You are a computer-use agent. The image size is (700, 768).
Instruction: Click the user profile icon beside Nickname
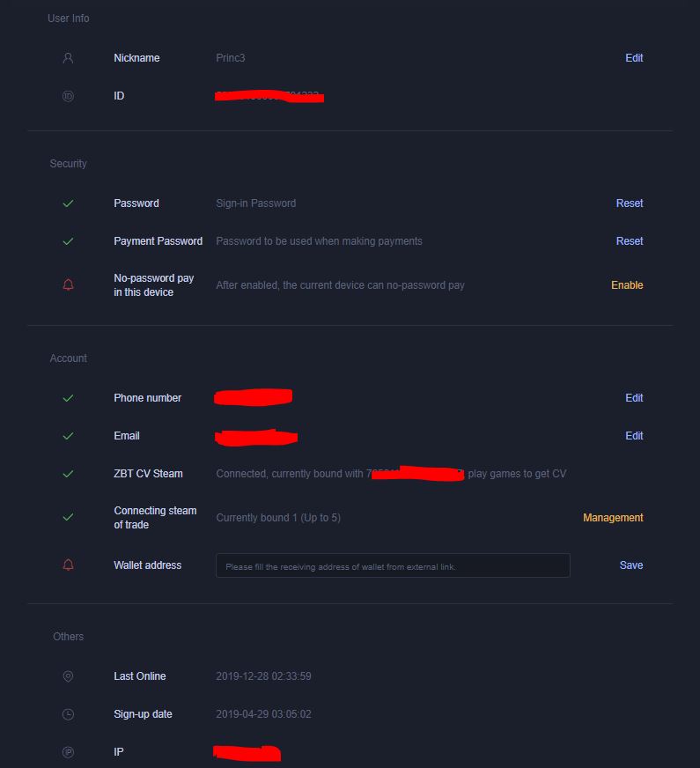tap(68, 58)
